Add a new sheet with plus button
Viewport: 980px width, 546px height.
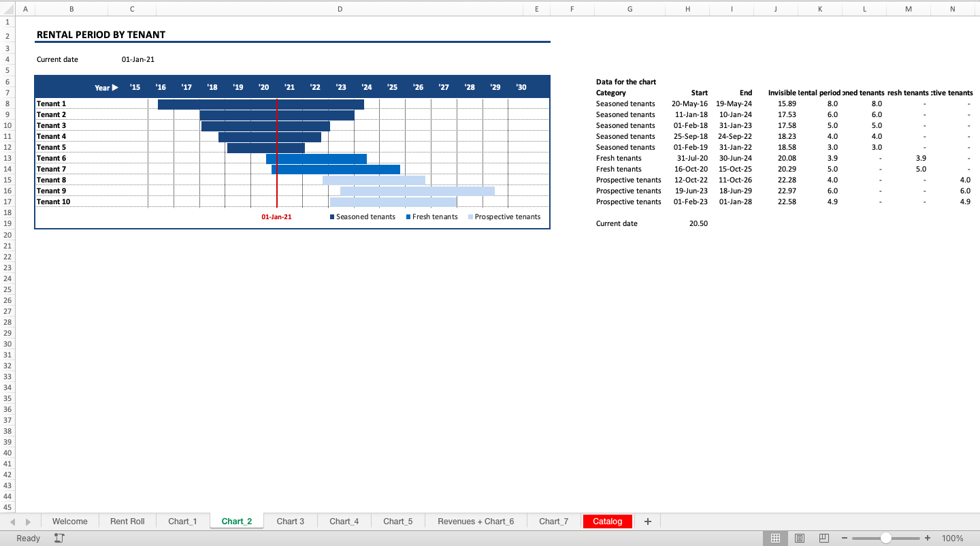coord(647,521)
